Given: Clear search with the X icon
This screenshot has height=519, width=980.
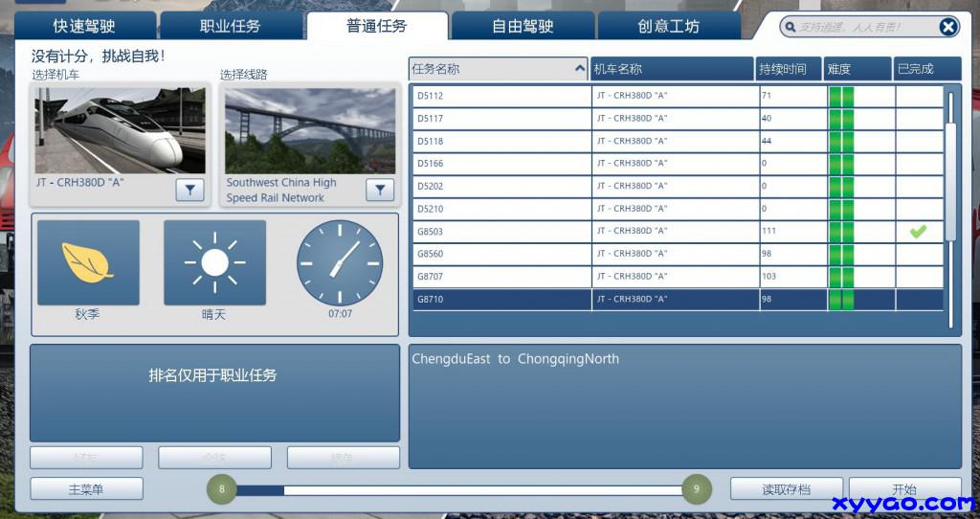Looking at the screenshot, I should (947, 27).
